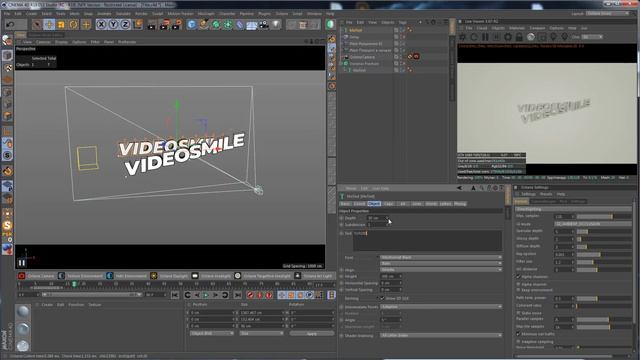
Task: Open the Edit Render Settings icon
Action: 176,24
